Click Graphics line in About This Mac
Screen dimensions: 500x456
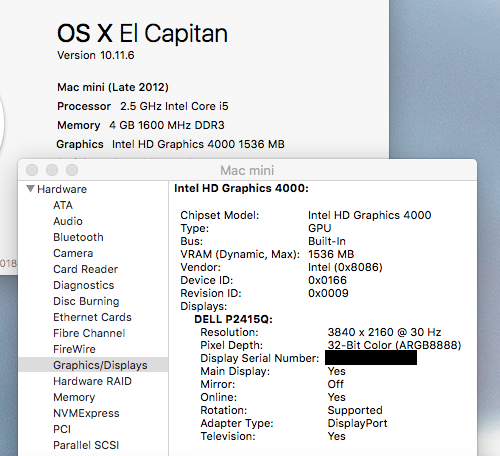[170, 144]
